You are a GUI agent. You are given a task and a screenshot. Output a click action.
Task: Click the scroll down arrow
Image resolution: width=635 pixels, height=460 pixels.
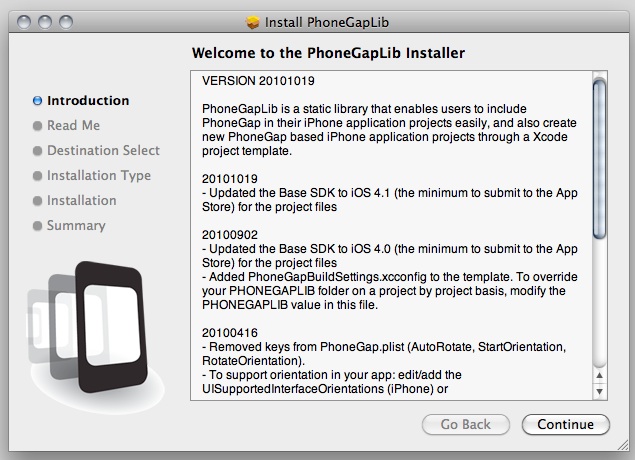(x=599, y=391)
